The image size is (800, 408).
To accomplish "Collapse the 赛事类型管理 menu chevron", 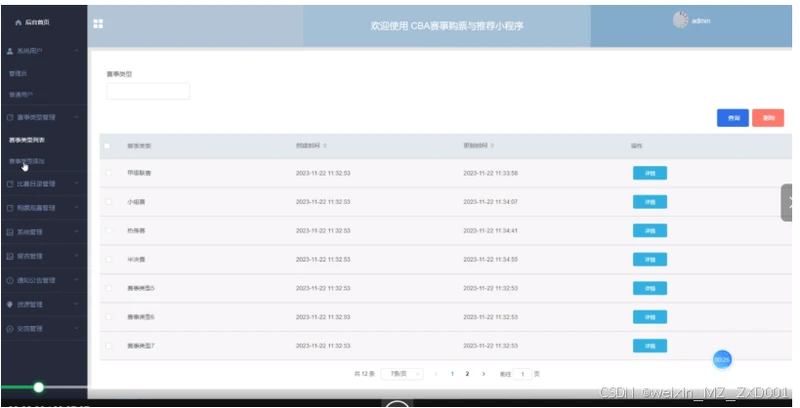I will tap(76, 117).
